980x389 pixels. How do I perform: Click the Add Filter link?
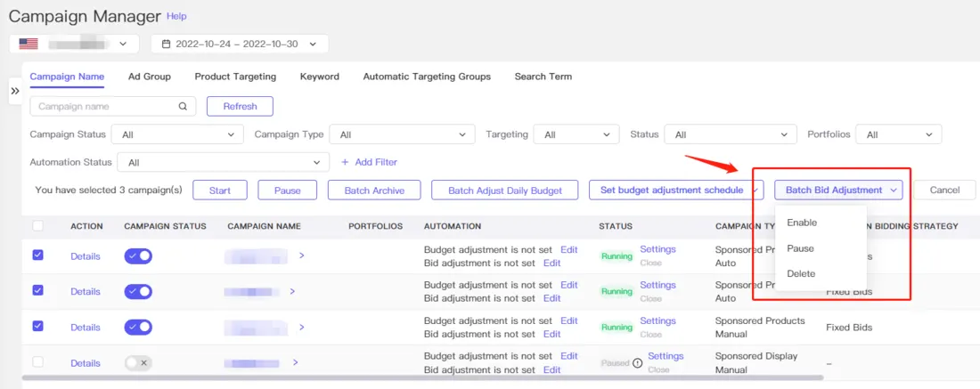[x=369, y=162]
